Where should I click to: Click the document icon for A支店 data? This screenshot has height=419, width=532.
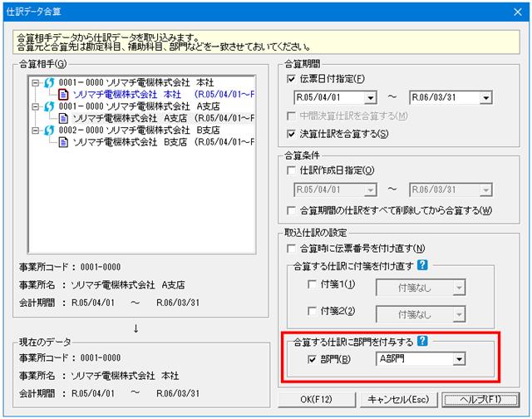click(63, 118)
